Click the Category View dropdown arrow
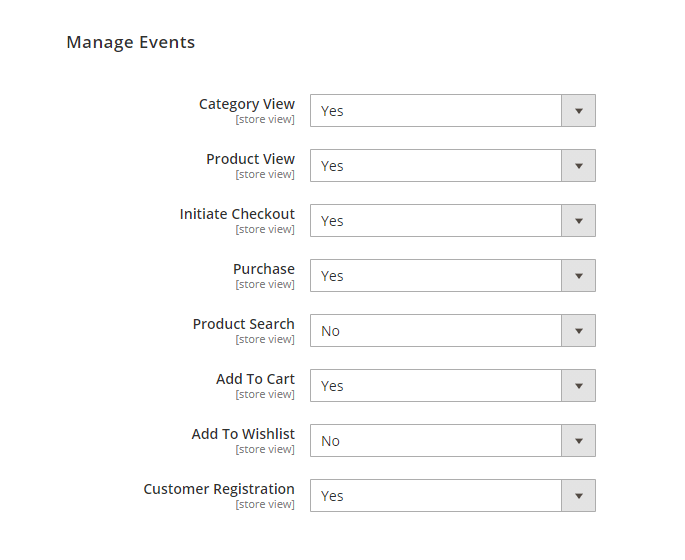The height and width of the screenshot is (560, 685). (x=578, y=111)
